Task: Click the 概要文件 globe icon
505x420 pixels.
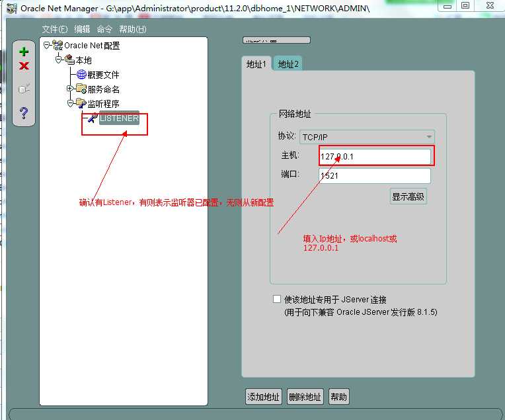Action: point(81,75)
